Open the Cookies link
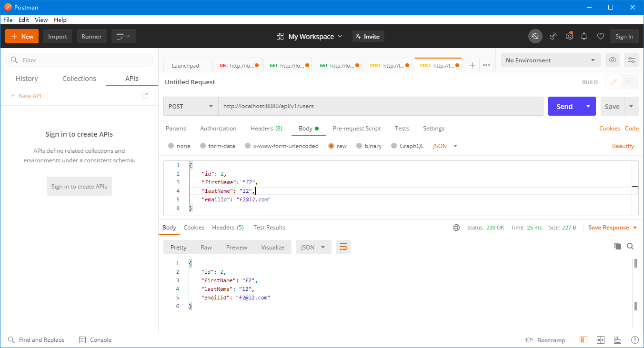 click(610, 129)
